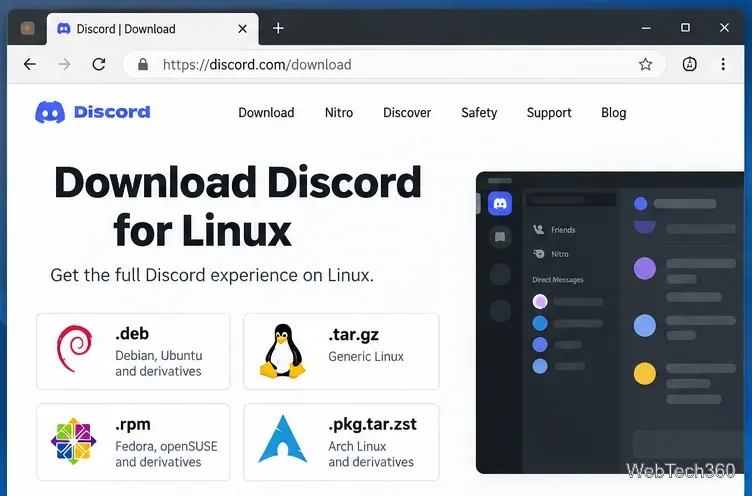The image size is (752, 496).
Task: Minimize the browser window
Action: pos(646,28)
